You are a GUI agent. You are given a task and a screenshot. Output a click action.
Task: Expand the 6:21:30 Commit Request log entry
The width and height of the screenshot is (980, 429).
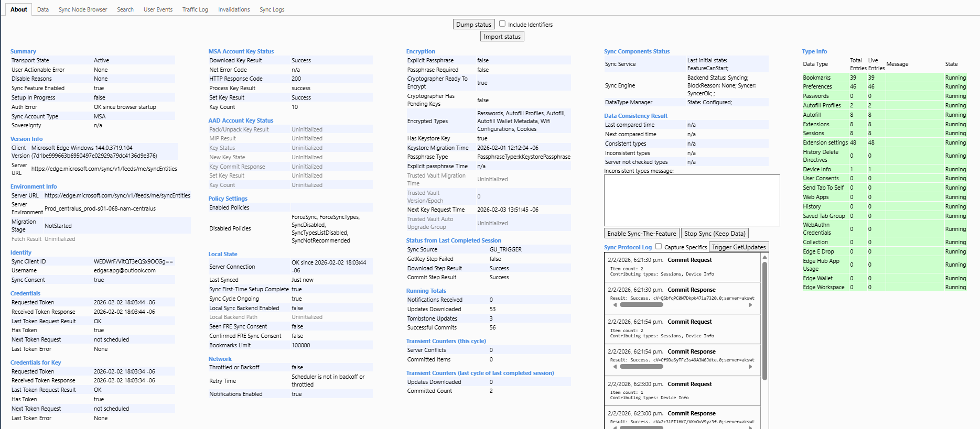pos(682,267)
